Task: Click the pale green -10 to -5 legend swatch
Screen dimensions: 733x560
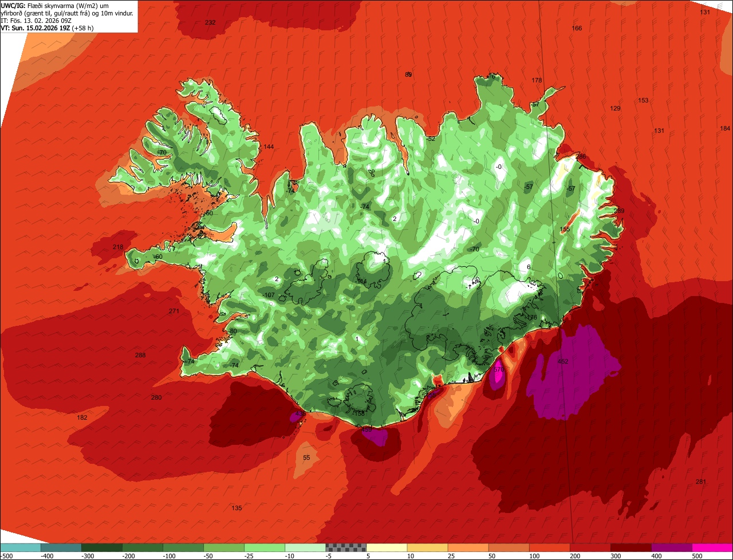Action: [305, 547]
